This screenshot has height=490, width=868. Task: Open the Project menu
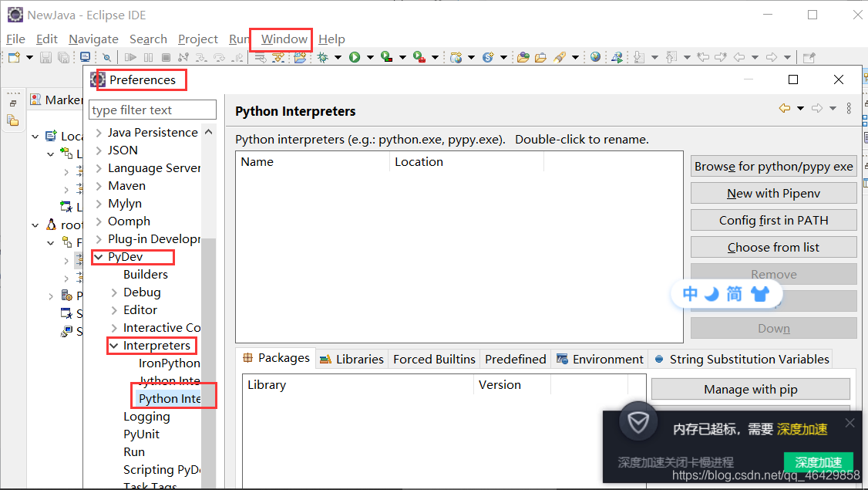pyautogui.click(x=197, y=39)
